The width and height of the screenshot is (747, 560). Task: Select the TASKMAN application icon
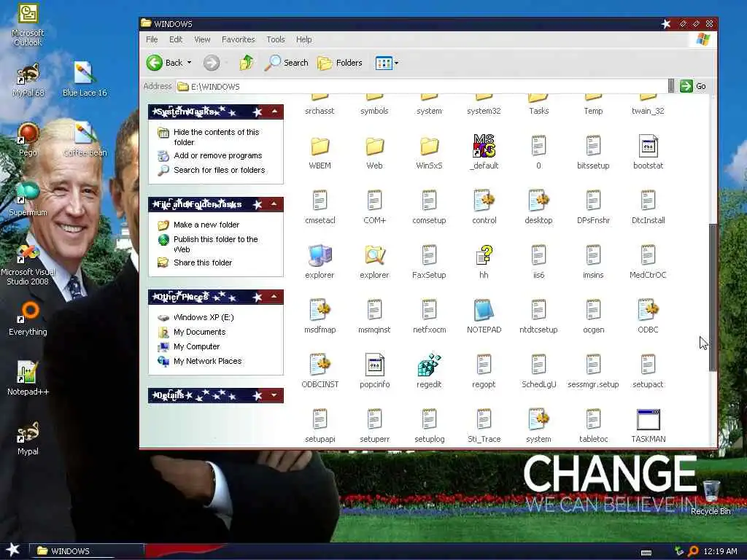point(648,420)
